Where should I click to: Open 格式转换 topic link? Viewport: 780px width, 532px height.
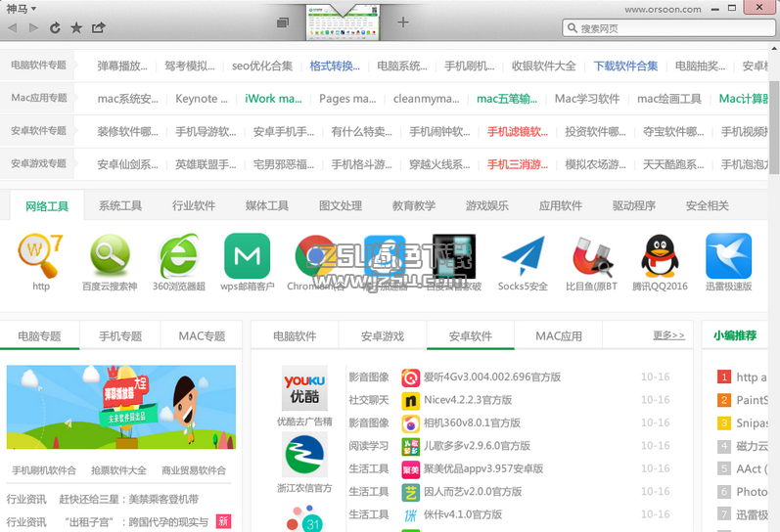(x=335, y=66)
